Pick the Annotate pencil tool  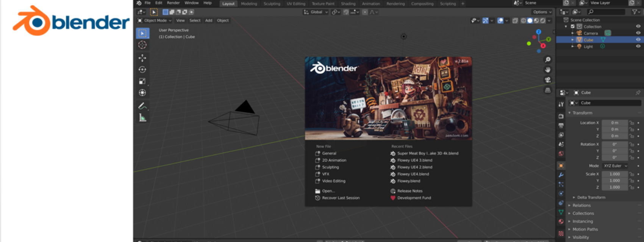[142, 106]
